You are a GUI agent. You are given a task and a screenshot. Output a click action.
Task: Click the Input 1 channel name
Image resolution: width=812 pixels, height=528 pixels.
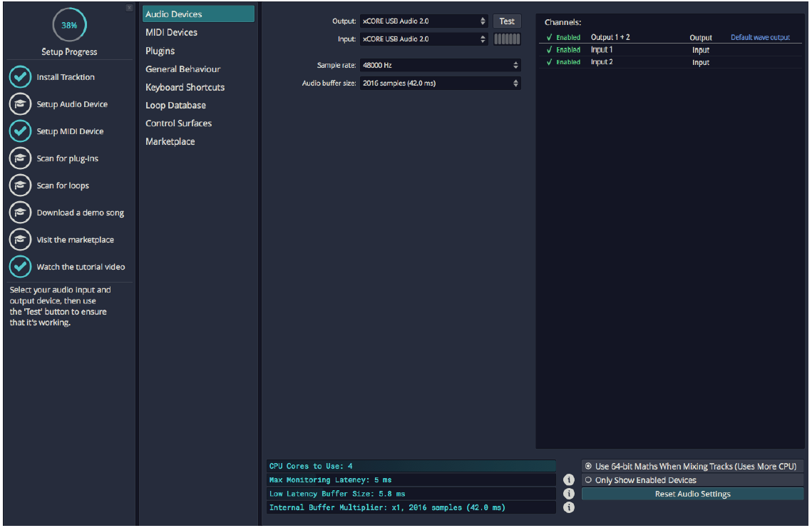point(602,50)
